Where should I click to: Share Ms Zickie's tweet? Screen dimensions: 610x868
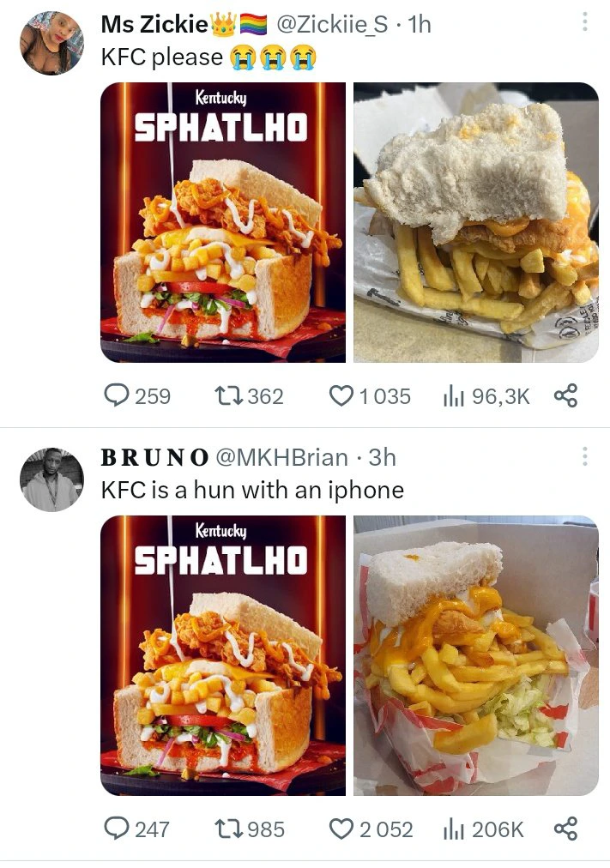click(x=565, y=395)
